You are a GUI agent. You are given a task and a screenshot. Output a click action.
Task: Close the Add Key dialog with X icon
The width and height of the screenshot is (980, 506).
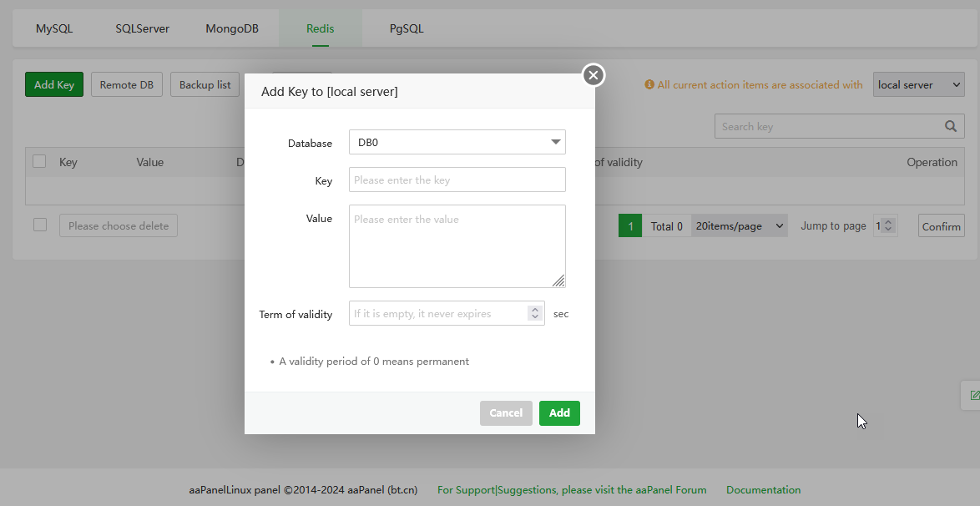click(594, 75)
